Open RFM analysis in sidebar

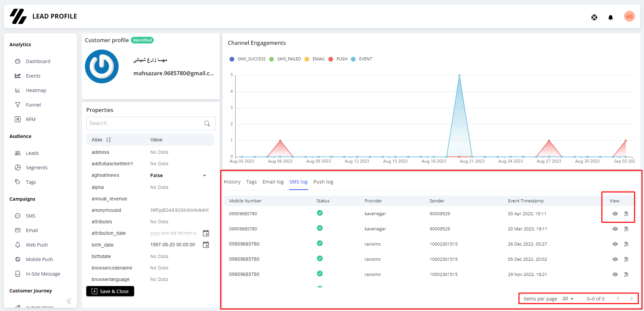[x=30, y=119]
